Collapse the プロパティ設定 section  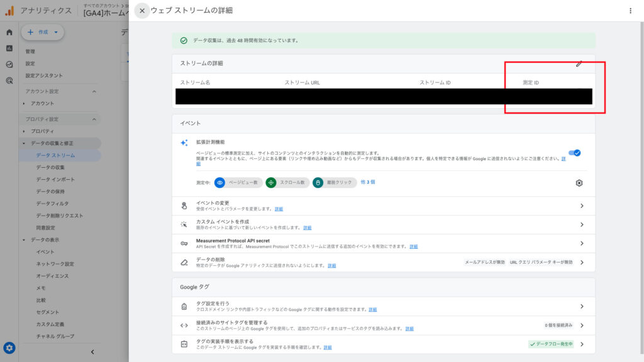coord(95,118)
